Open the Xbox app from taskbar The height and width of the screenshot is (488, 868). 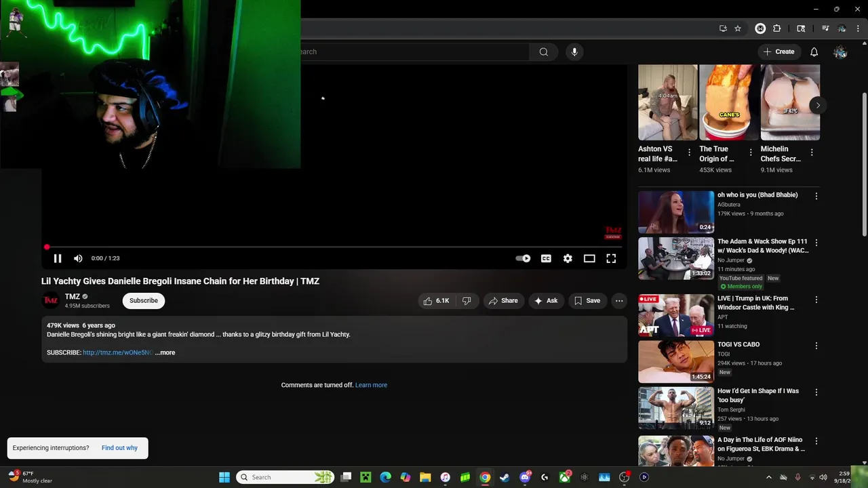point(564,477)
